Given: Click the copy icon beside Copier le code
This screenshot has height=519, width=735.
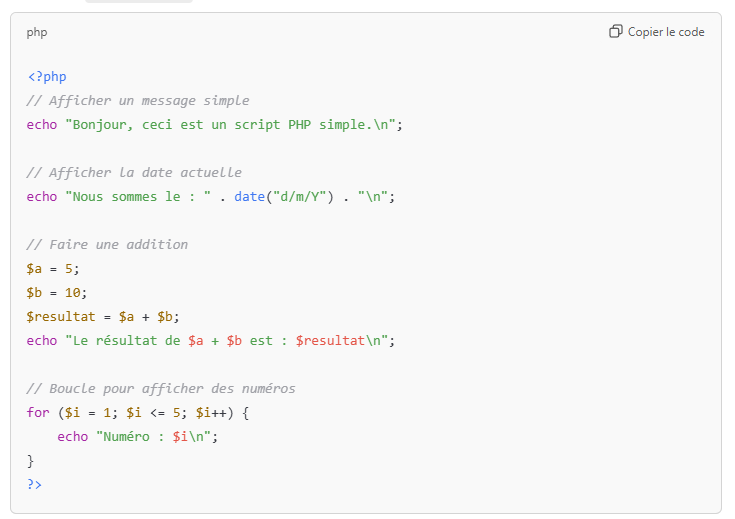Looking at the screenshot, I should coord(616,32).
